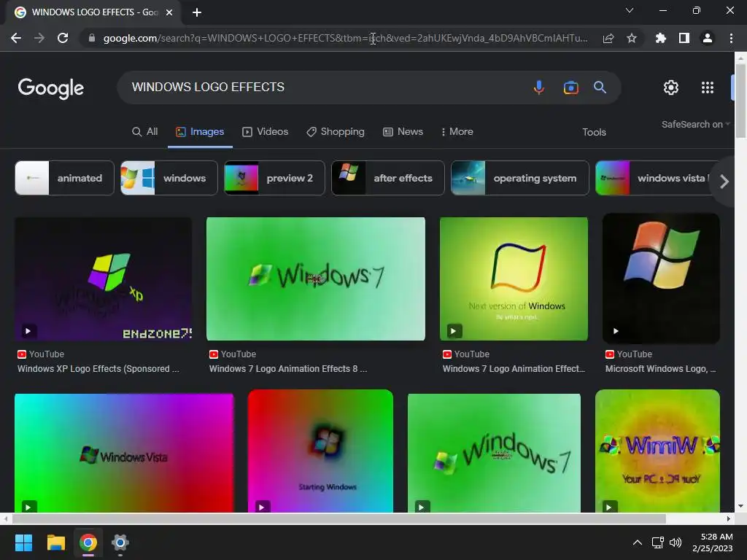This screenshot has width=747, height=560.
Task: Open the image search Tools
Action: (x=594, y=133)
